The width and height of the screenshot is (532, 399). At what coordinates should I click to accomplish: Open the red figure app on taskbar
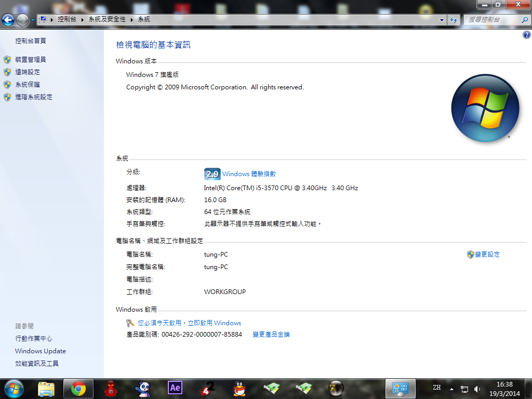pos(111,389)
